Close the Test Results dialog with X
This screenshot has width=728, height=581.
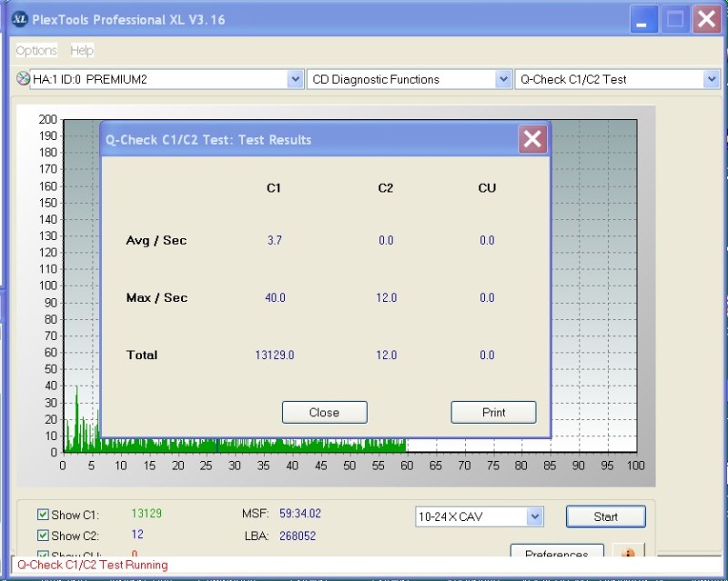point(532,139)
